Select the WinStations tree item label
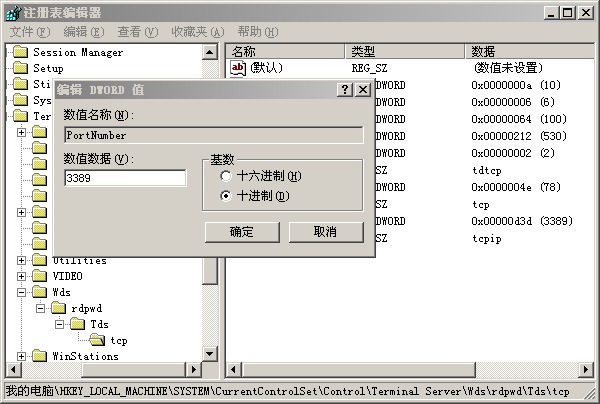The image size is (600, 404). click(85, 357)
